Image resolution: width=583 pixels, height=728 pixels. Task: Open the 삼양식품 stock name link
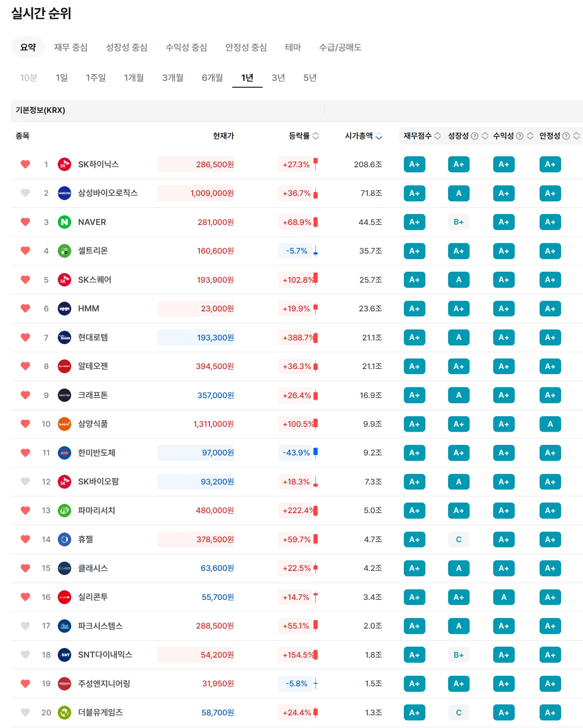coord(93,424)
